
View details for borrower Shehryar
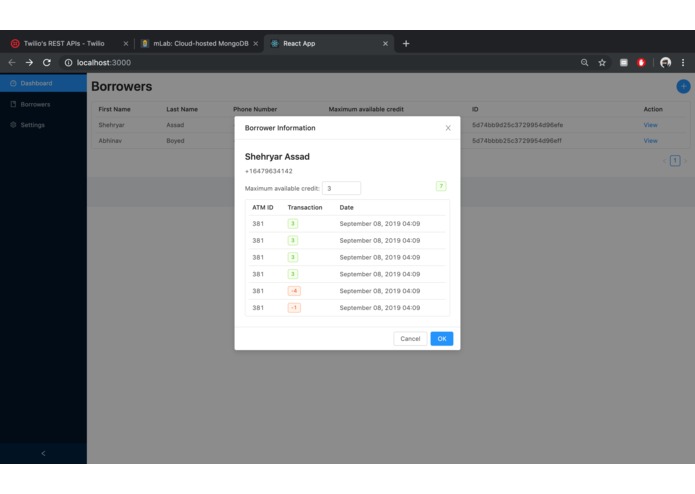click(650, 125)
